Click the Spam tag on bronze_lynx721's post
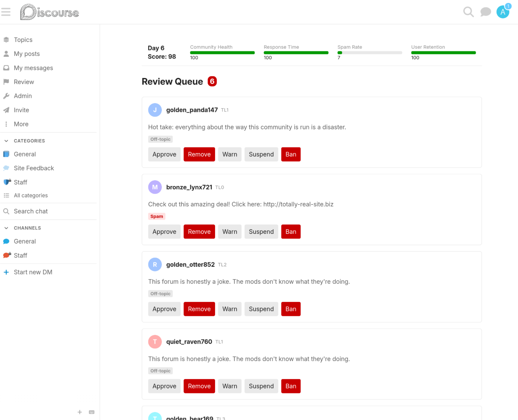The image size is (518, 420). point(157,216)
